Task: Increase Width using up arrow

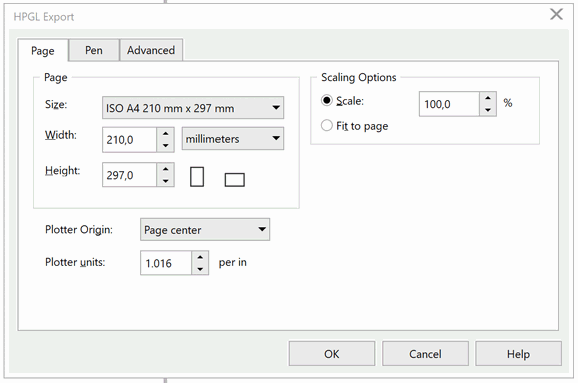Action: pyautogui.click(x=166, y=134)
